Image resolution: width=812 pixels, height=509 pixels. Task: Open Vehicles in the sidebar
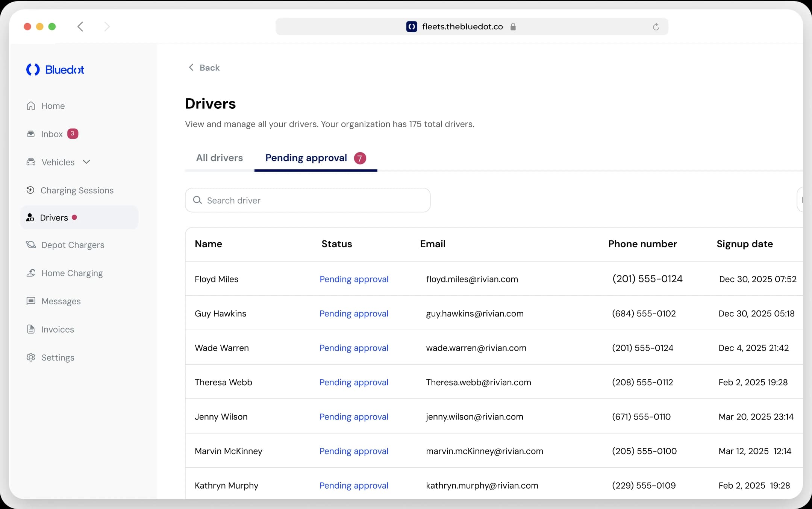point(58,163)
